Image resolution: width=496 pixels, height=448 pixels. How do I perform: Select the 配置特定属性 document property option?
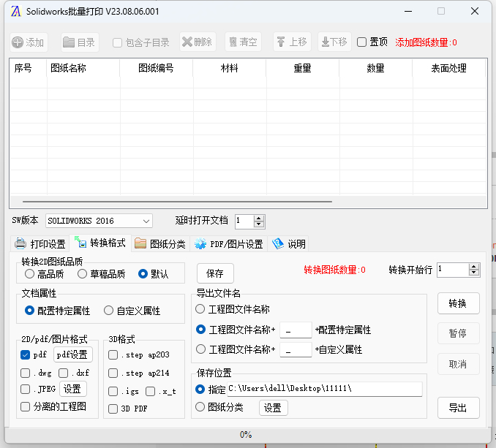point(29,311)
